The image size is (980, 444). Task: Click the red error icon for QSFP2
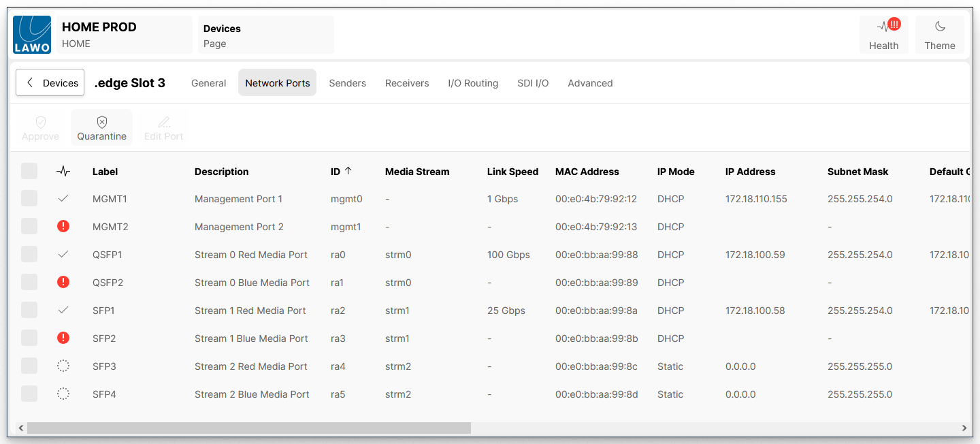(x=63, y=282)
